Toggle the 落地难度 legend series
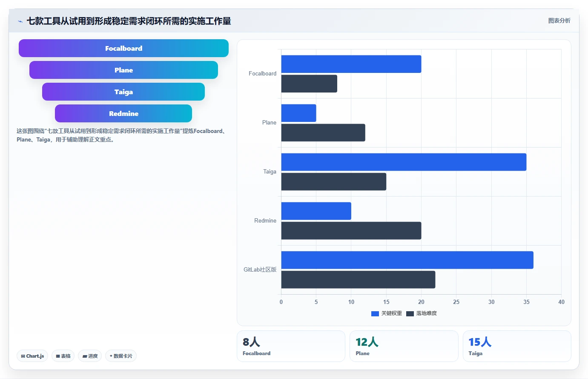This screenshot has width=588, height=379. click(422, 313)
